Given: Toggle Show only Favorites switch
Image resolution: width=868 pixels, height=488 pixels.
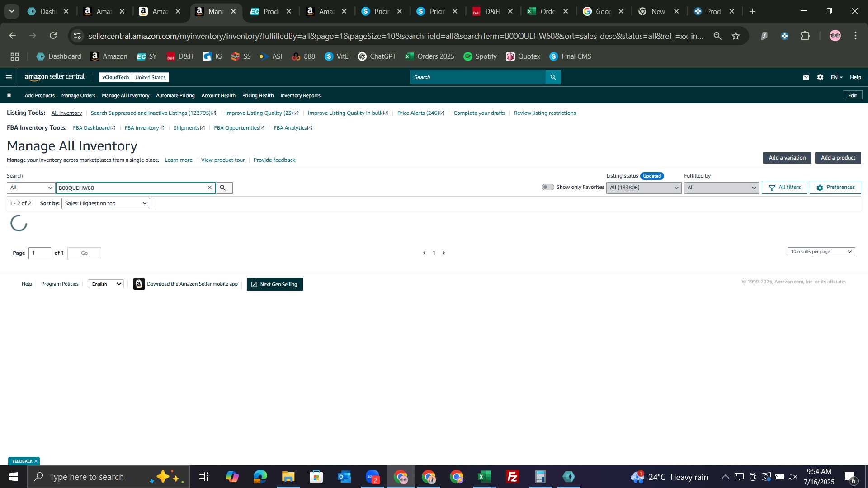Looking at the screenshot, I should 548,187.
